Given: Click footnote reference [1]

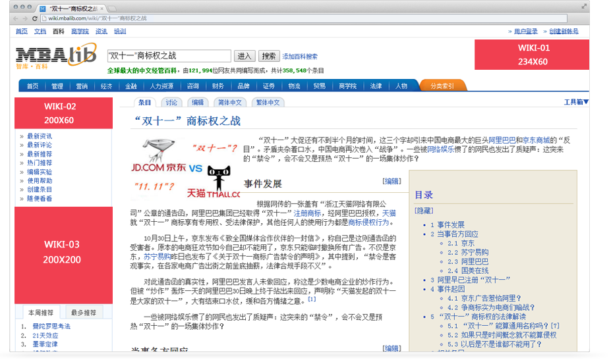Looking at the screenshot, I should click(x=312, y=299).
